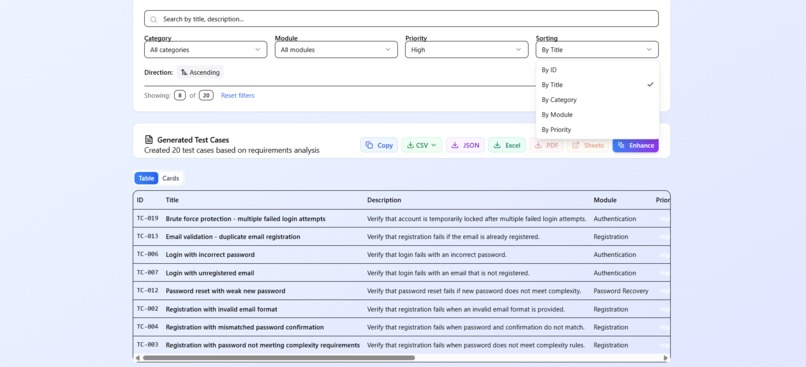This screenshot has width=806, height=367.
Task: Click the Module column header
Action: pyautogui.click(x=605, y=200)
